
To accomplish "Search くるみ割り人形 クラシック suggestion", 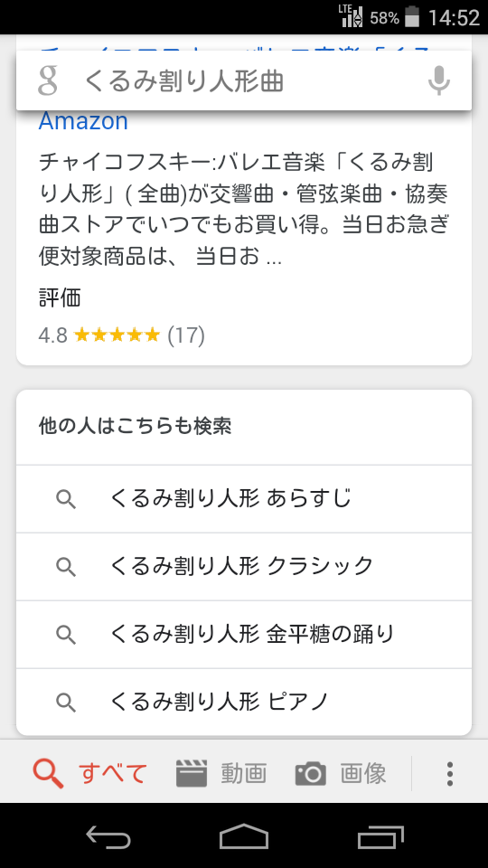I will click(244, 566).
